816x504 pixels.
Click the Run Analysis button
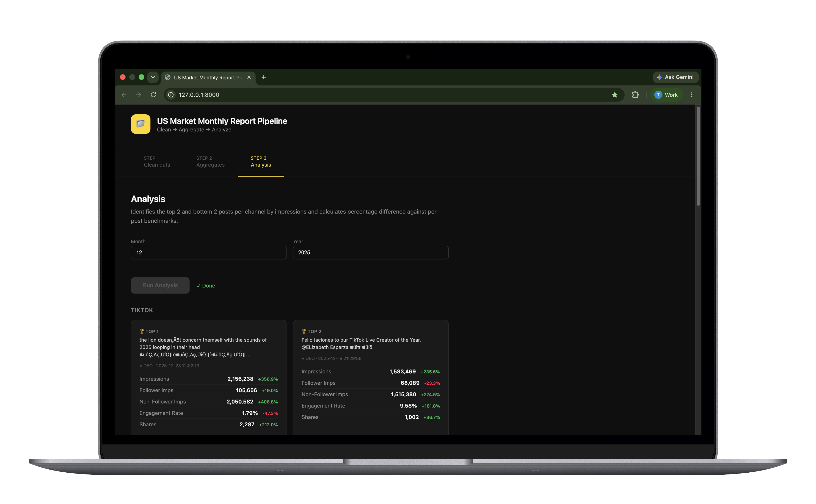point(160,285)
